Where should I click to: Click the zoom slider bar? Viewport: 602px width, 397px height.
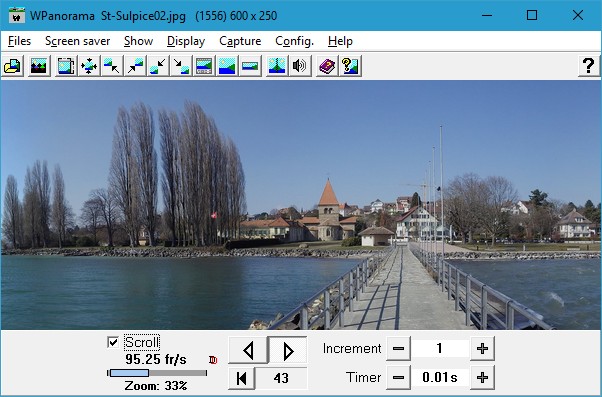pyautogui.click(x=157, y=373)
